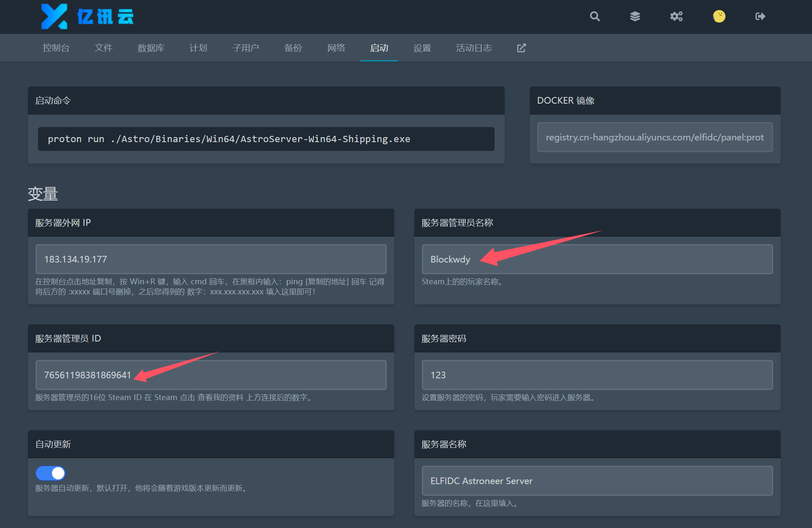Click the 服务器外网 IP input field
Image resolution: width=812 pixels, height=528 pixels.
pyautogui.click(x=211, y=259)
